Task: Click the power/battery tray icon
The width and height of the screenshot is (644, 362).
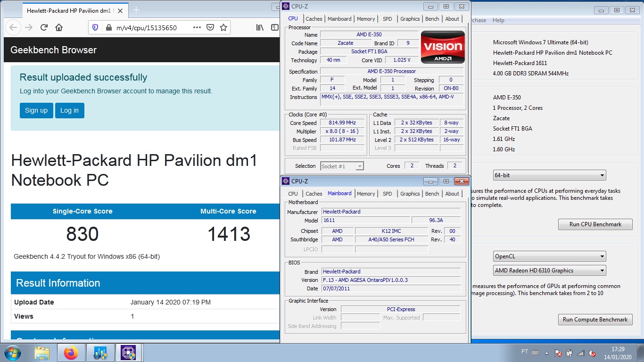Action: pos(570,353)
